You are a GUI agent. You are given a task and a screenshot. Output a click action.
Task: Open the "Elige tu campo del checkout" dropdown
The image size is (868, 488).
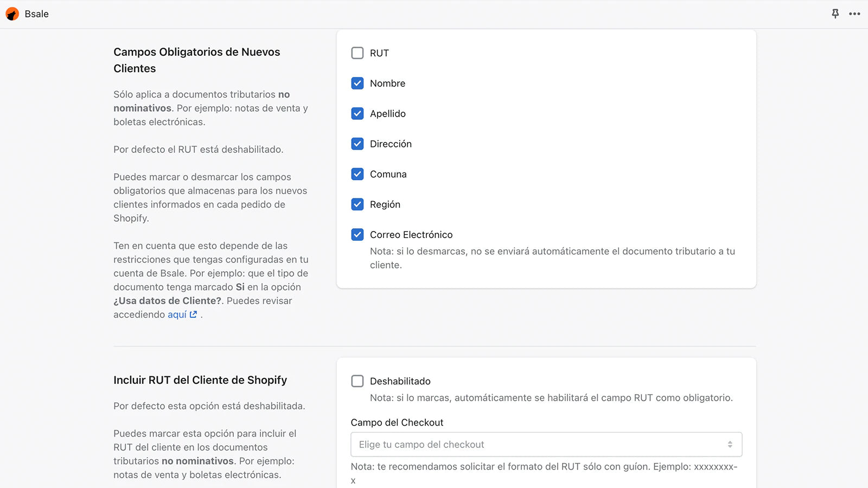[546, 444]
